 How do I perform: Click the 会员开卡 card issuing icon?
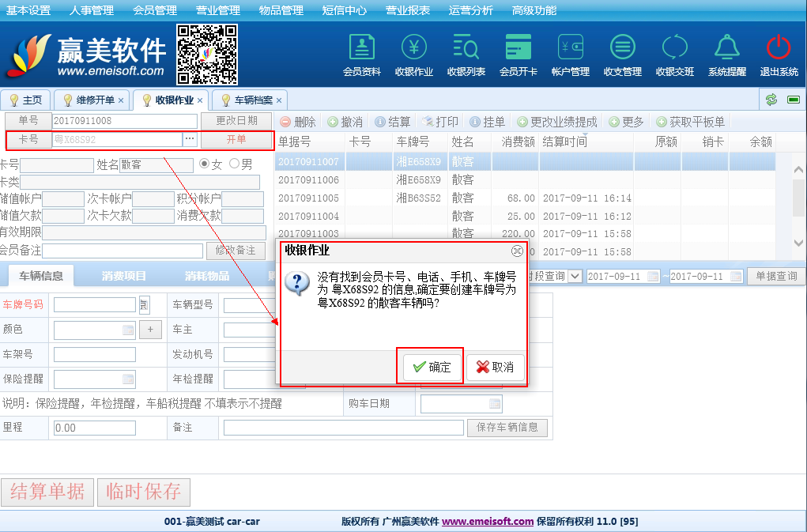click(519, 54)
